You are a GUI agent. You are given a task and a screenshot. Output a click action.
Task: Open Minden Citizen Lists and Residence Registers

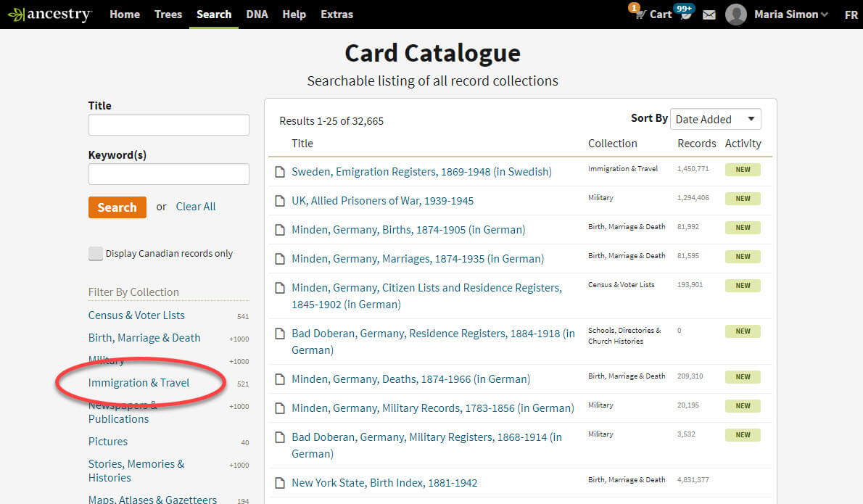click(x=426, y=296)
